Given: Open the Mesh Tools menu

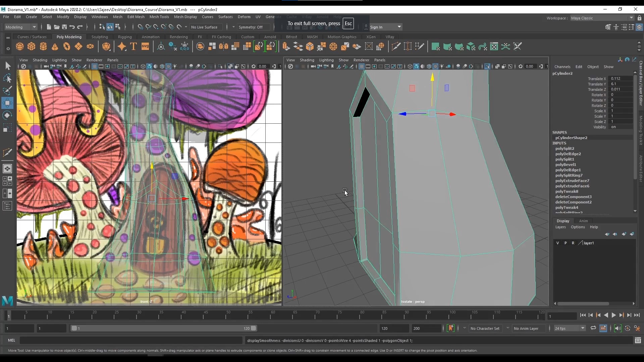Looking at the screenshot, I should click(x=160, y=17).
